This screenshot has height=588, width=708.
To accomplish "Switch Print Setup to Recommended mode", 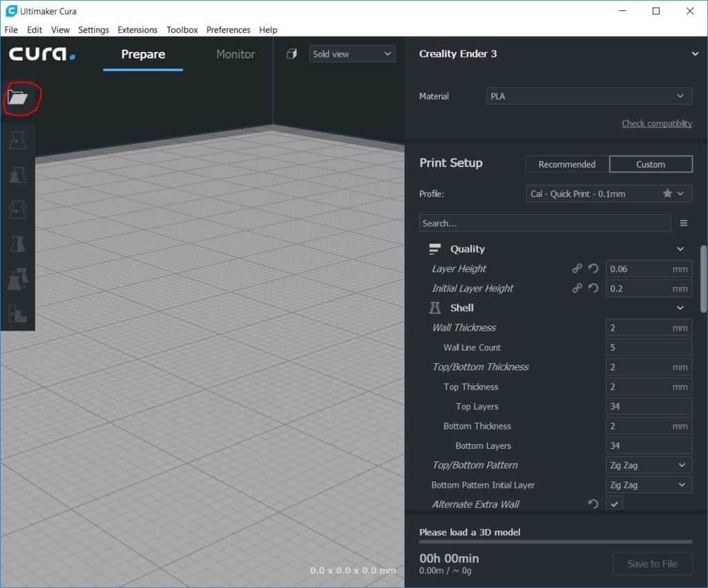I will pos(567,165).
